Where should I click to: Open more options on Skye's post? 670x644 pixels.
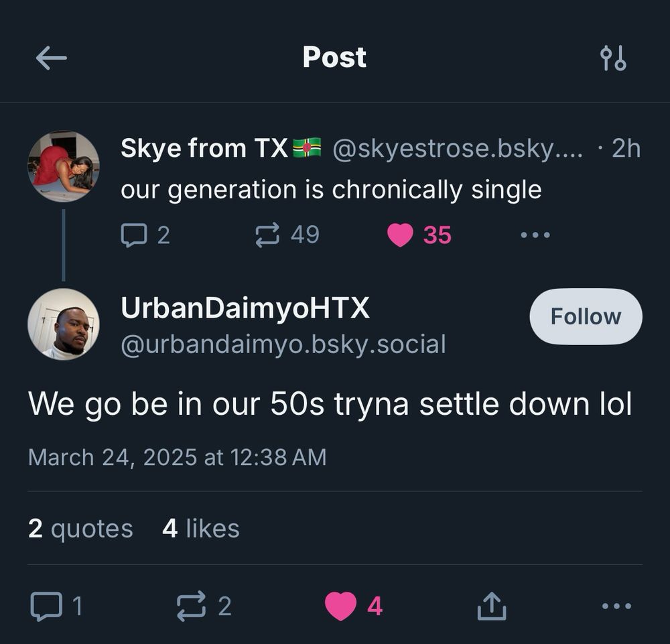pos(535,234)
